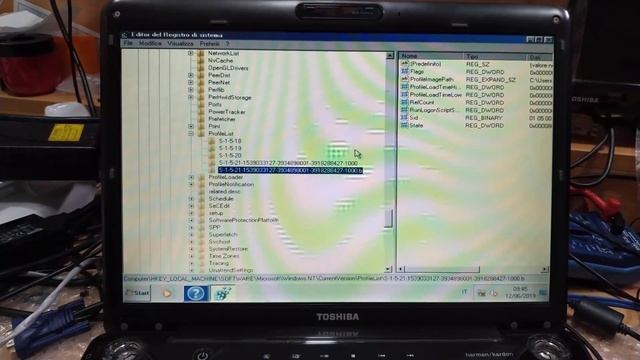Select the related.desc key
640x360 pixels.
click(x=224, y=191)
